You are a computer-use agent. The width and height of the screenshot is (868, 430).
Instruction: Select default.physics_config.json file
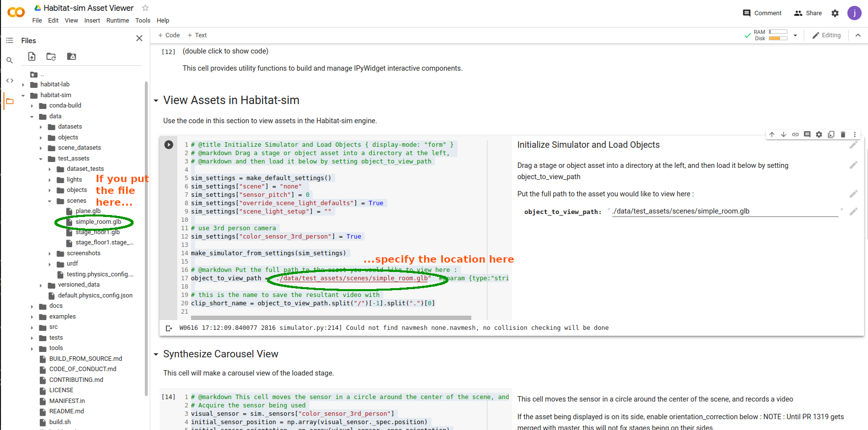coord(95,296)
